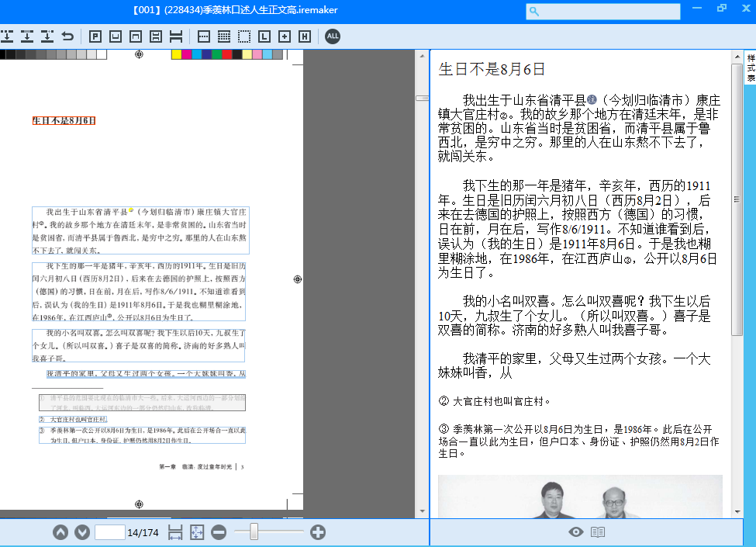Image resolution: width=756 pixels, height=547 pixels.
Task: Click the boxed H toolbar icon
Action: click(305, 36)
